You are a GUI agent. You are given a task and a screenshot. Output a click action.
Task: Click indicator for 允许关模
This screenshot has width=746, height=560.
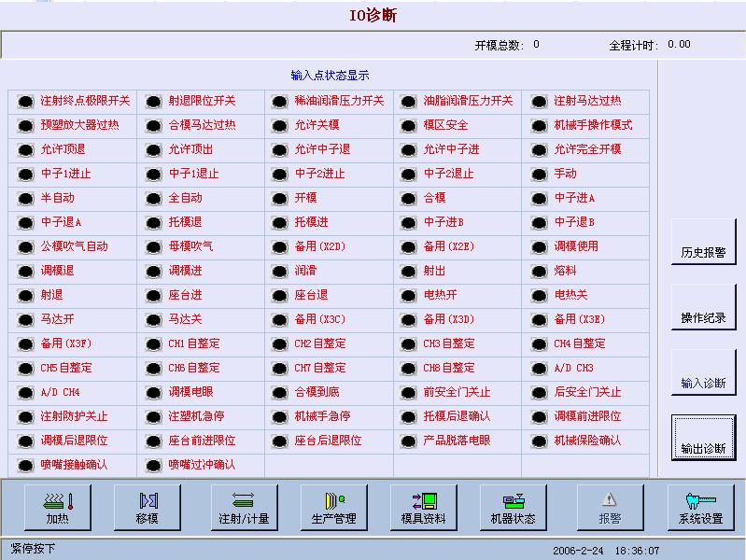280,126
